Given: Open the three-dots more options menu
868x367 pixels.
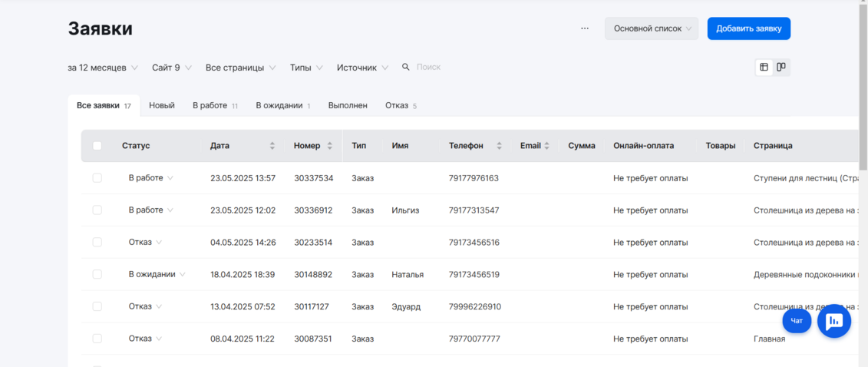Looking at the screenshot, I should point(585,28).
